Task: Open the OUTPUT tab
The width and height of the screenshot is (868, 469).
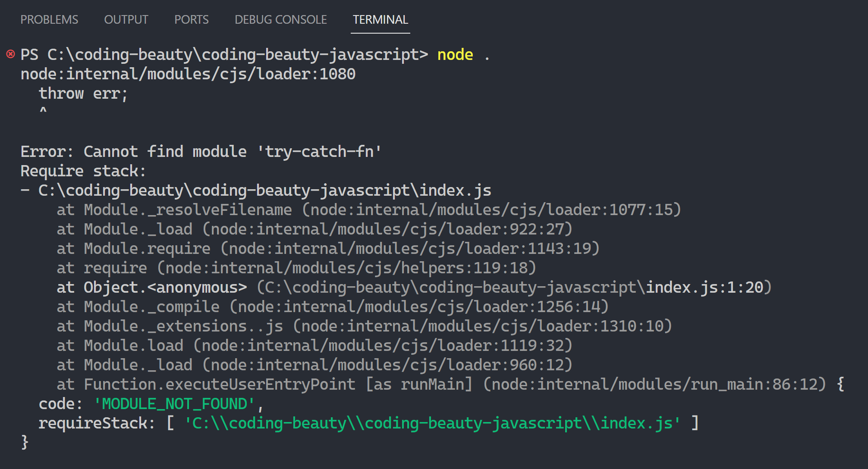Action: click(x=126, y=19)
